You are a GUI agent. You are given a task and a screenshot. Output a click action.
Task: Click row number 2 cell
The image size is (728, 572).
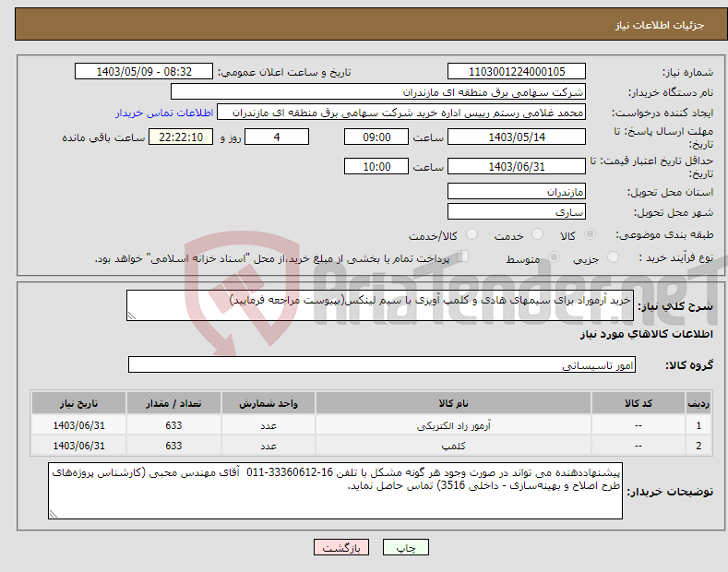tap(698, 446)
